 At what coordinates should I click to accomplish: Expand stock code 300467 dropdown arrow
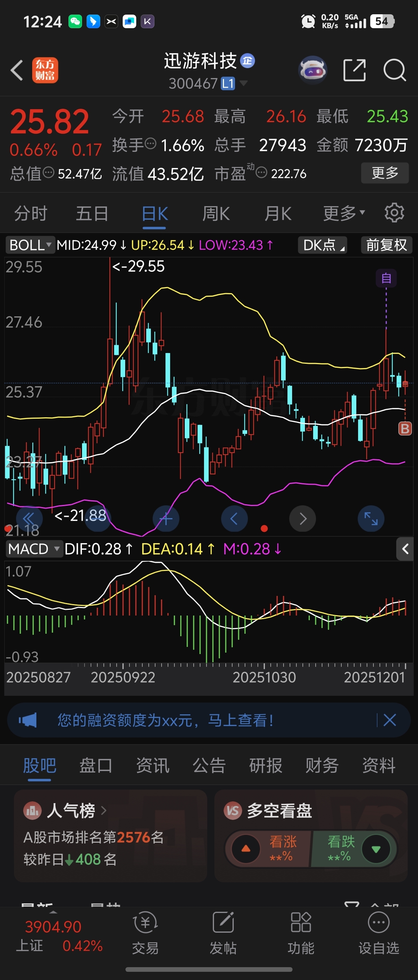tap(243, 83)
